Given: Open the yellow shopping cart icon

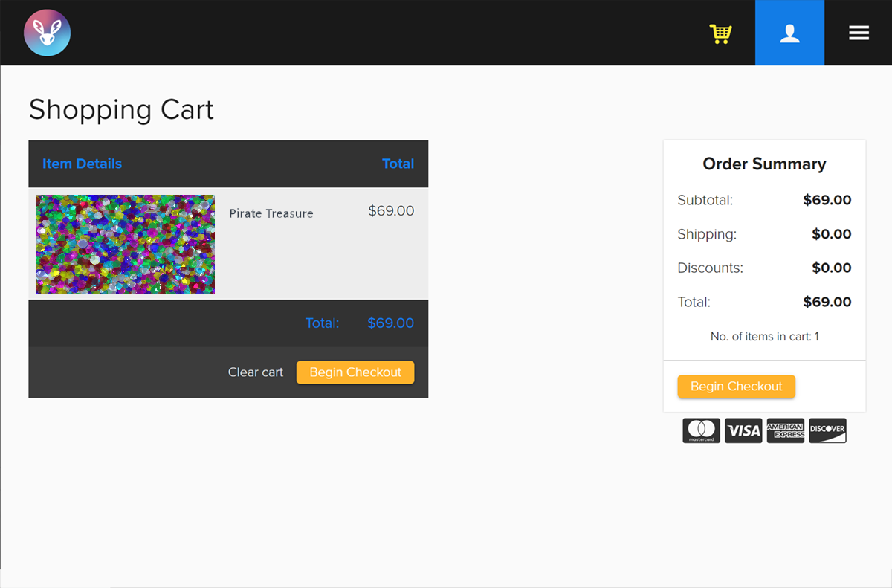Looking at the screenshot, I should pyautogui.click(x=720, y=33).
